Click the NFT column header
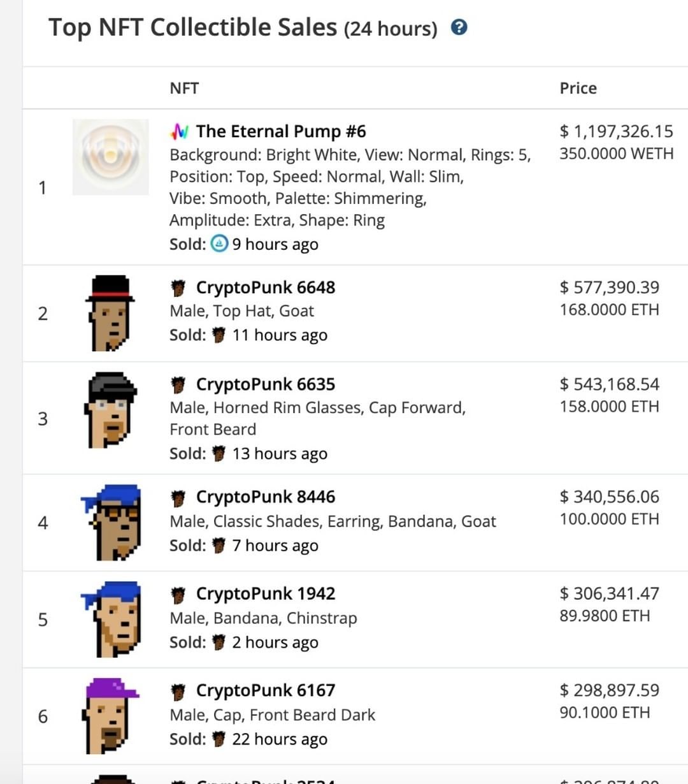 pyautogui.click(x=184, y=89)
